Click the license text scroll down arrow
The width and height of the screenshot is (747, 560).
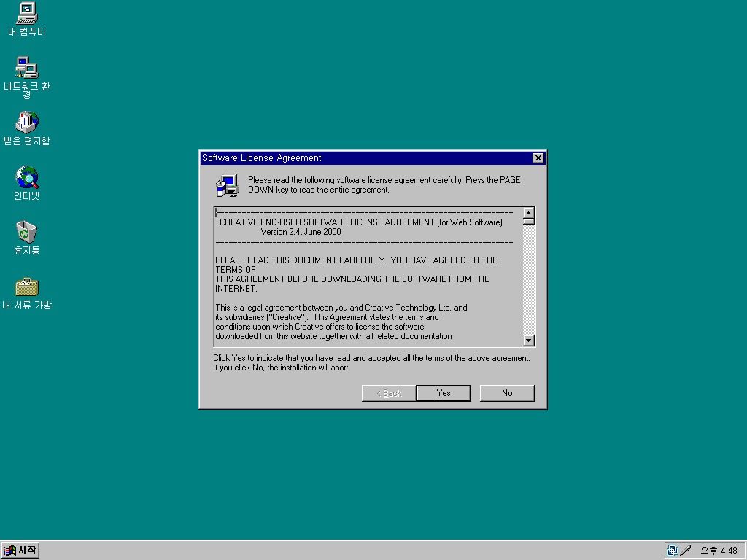click(x=528, y=340)
